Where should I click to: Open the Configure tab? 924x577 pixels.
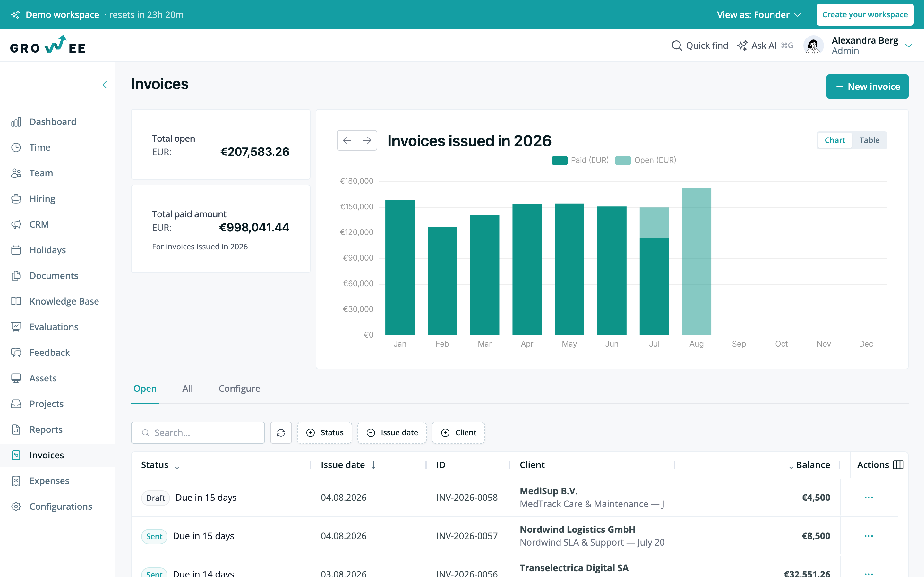point(239,389)
